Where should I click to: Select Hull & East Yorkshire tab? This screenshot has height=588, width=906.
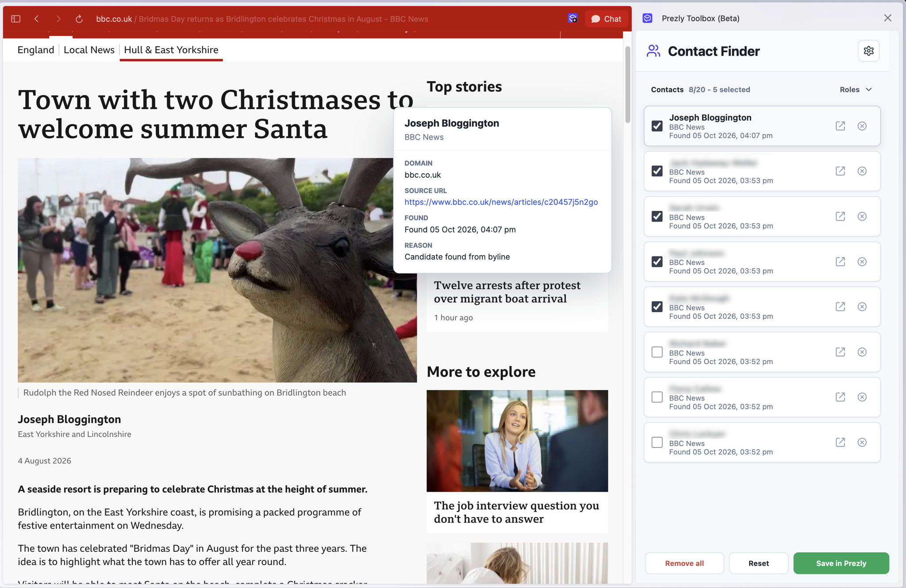(171, 50)
